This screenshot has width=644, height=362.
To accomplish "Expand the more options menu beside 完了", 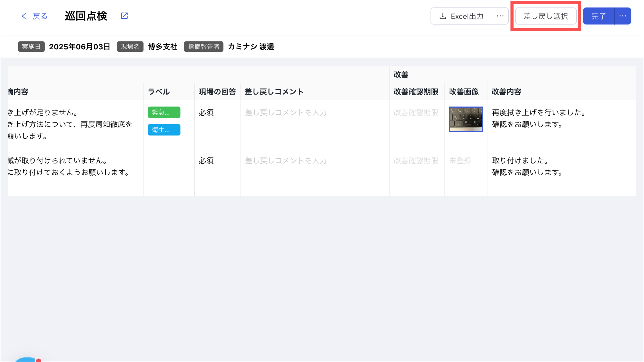I will tap(623, 16).
